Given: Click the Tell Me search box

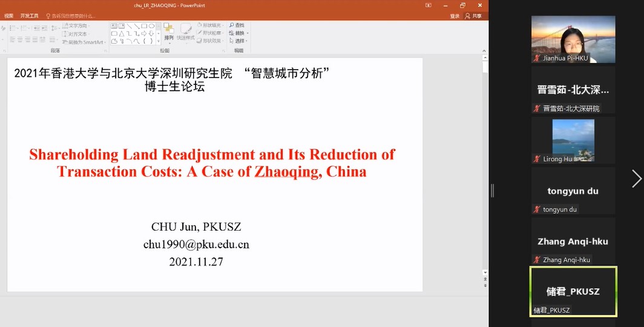Looking at the screenshot, I should point(71,16).
